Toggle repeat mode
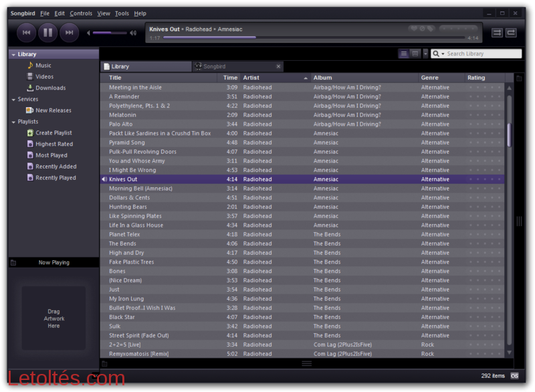This screenshot has height=392, width=535. pyautogui.click(x=511, y=33)
